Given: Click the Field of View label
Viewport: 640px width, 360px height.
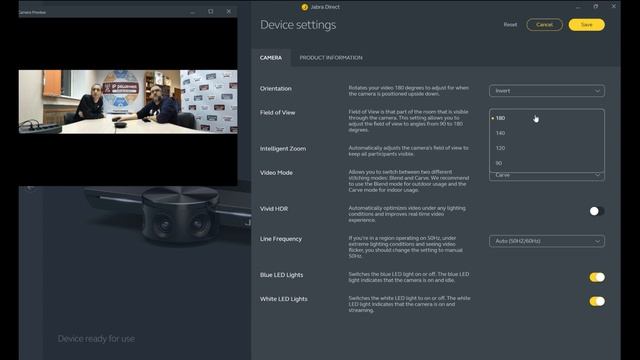Looking at the screenshot, I should pos(278,113).
